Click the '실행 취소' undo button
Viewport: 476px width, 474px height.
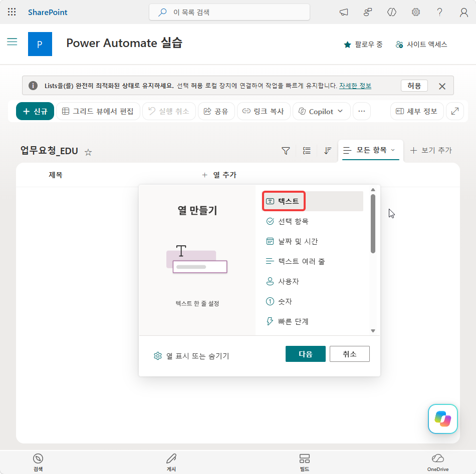pyautogui.click(x=169, y=111)
